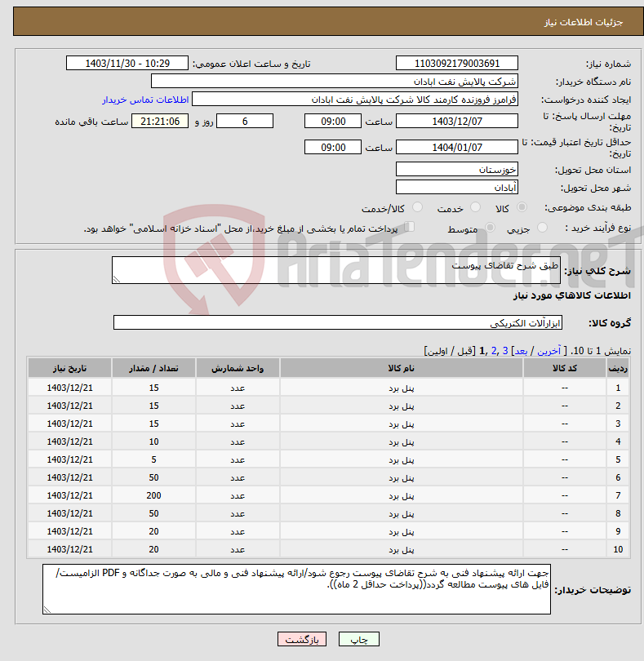Click the ابزارآلات الکتریکی goods group field
The image size is (644, 661).
click(337, 323)
